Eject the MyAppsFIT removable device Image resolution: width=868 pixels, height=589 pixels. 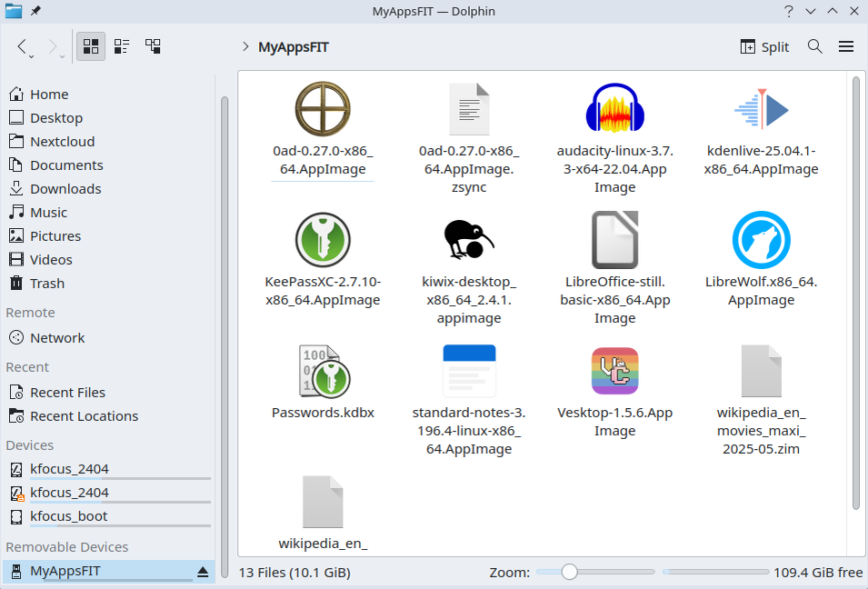[203, 572]
